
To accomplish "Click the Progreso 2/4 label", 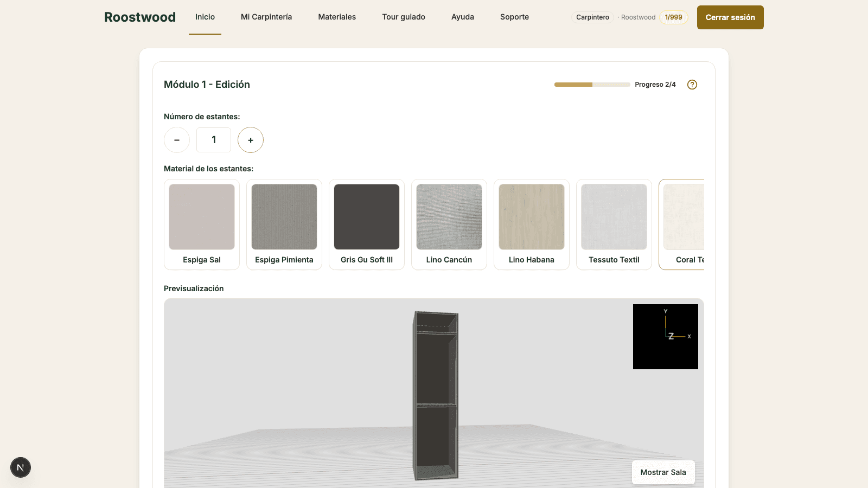I will click(x=655, y=85).
